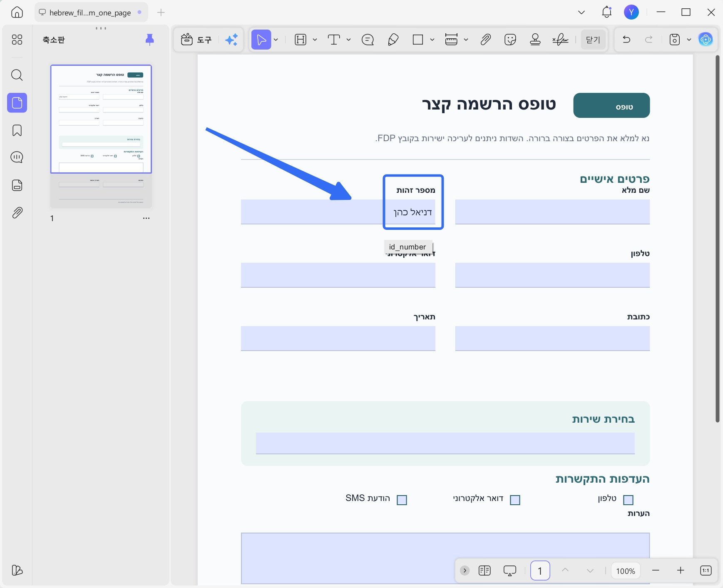Open the signature tool
The image size is (723, 588).
(x=560, y=40)
